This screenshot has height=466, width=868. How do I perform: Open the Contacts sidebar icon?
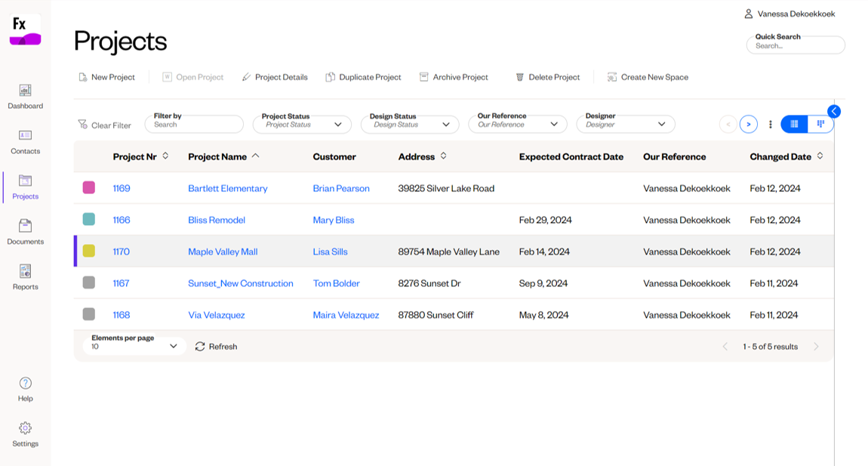tap(26, 135)
